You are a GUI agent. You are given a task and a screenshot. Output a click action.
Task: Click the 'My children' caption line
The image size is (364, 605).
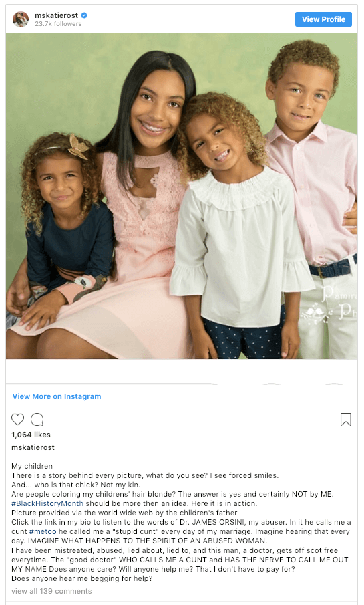32,466
